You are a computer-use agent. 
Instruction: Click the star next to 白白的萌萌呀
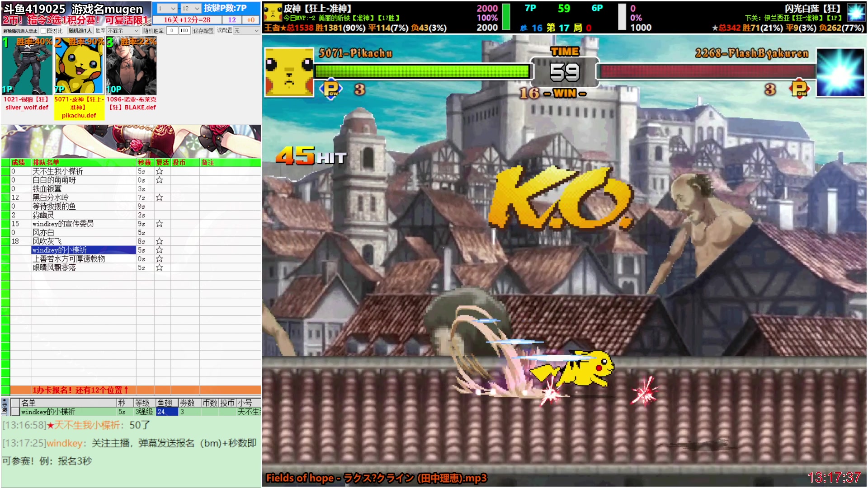click(159, 180)
